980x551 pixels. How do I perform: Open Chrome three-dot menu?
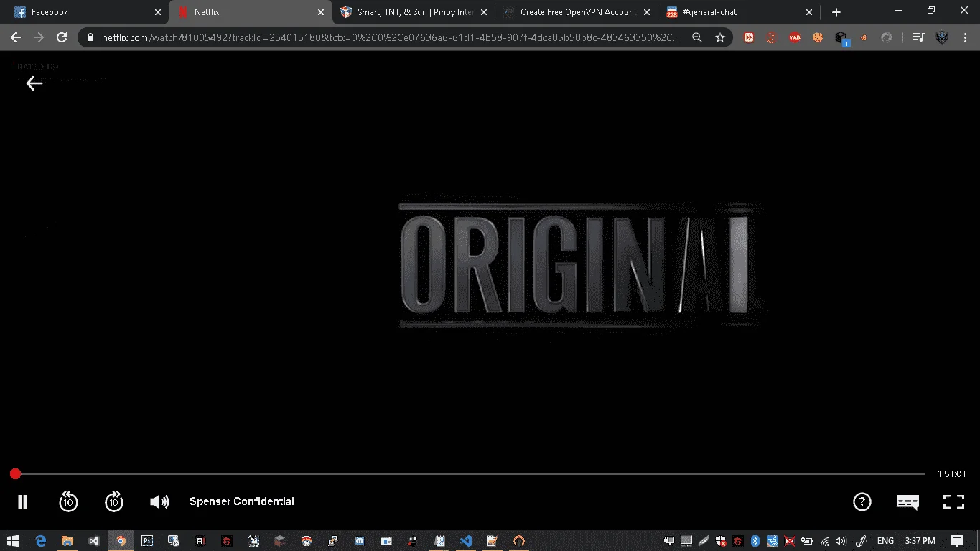966,37
